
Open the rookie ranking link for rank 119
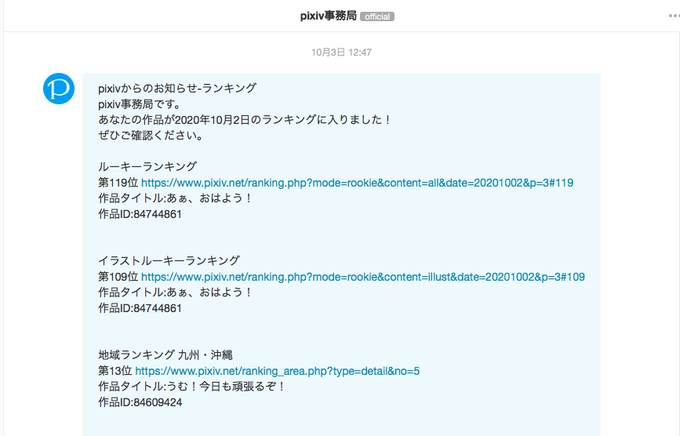tap(357, 183)
